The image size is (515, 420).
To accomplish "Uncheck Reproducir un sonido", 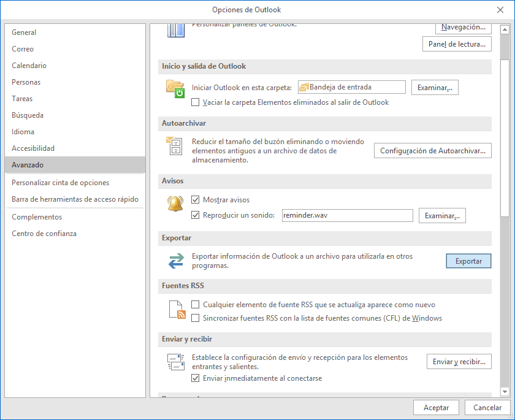I will click(195, 215).
